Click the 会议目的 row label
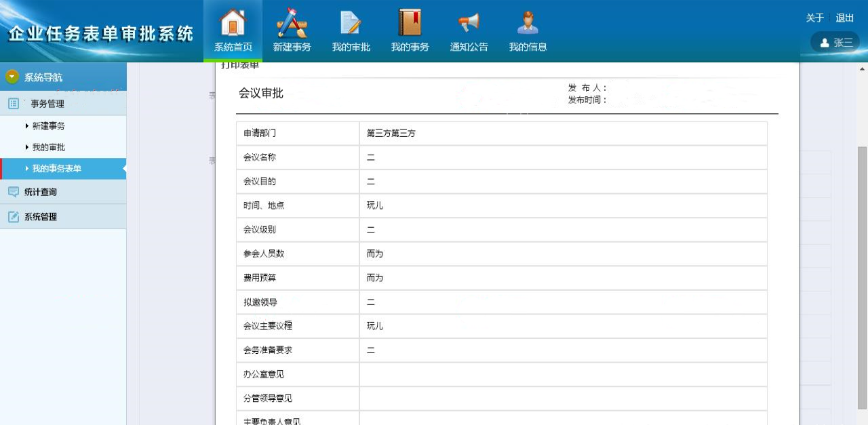The height and width of the screenshot is (425, 868). click(260, 182)
